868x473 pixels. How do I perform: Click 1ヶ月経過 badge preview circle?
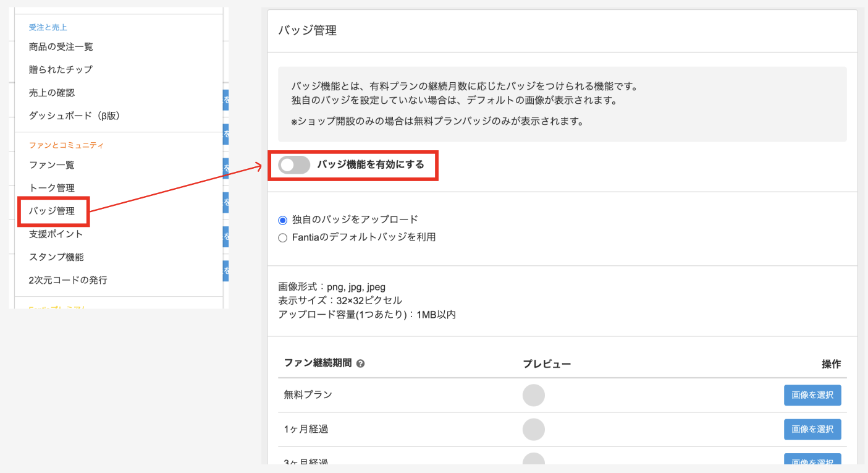[x=534, y=429]
